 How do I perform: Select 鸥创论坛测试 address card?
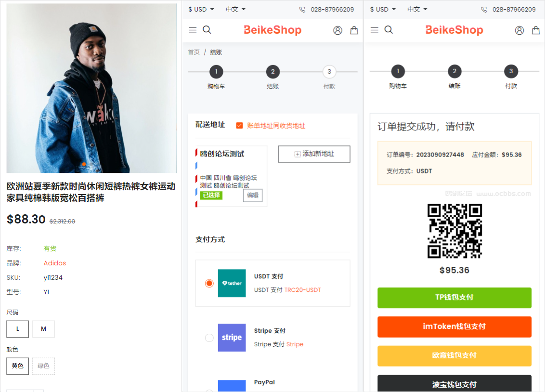231,176
